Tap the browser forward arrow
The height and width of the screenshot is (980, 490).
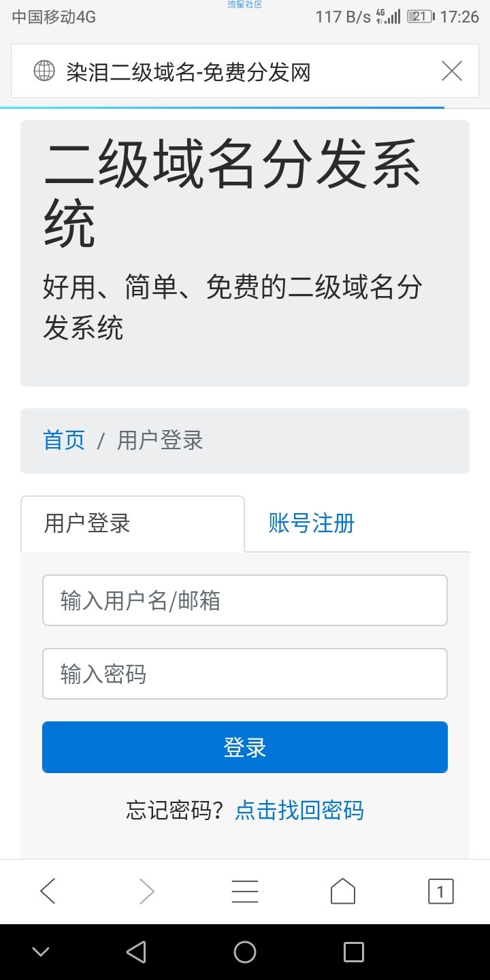(x=146, y=891)
